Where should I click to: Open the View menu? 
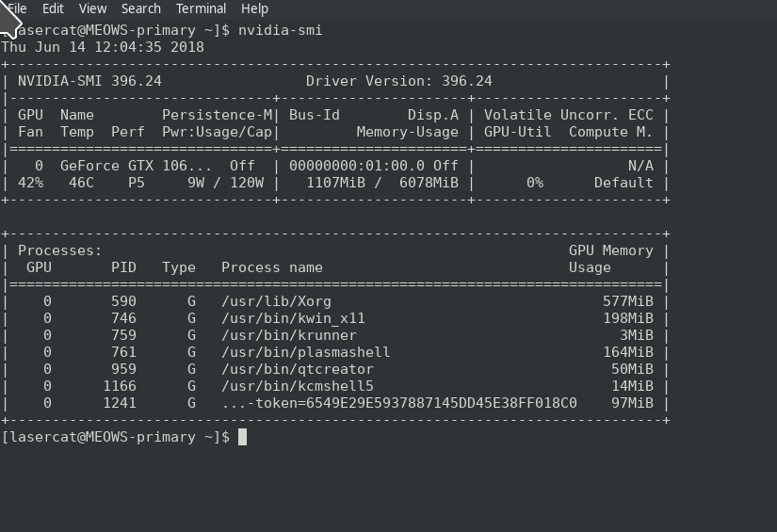click(92, 8)
